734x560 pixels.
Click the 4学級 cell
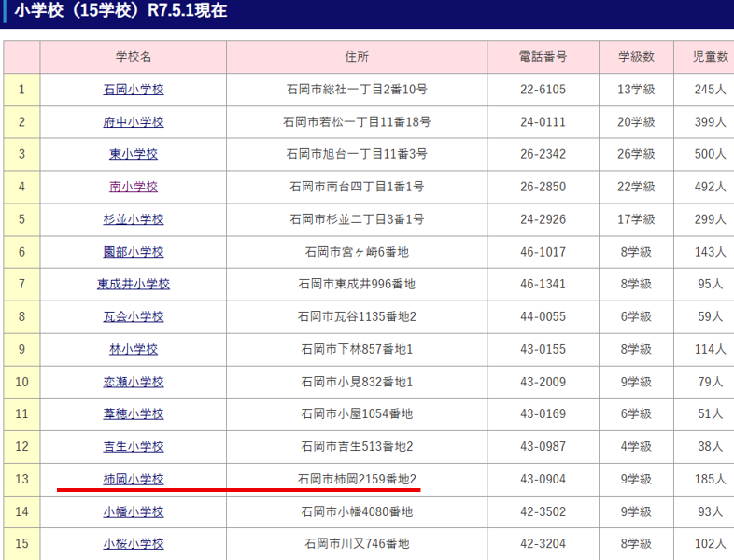coord(636,447)
